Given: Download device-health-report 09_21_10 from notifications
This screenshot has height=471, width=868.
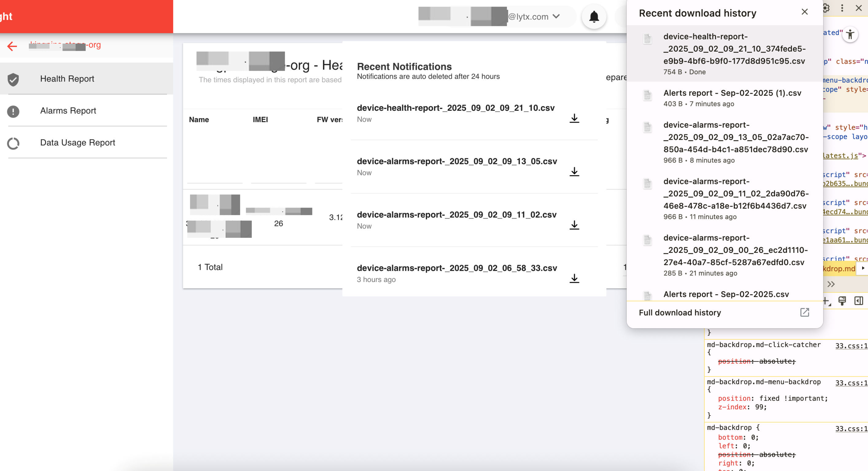Looking at the screenshot, I should (574, 118).
